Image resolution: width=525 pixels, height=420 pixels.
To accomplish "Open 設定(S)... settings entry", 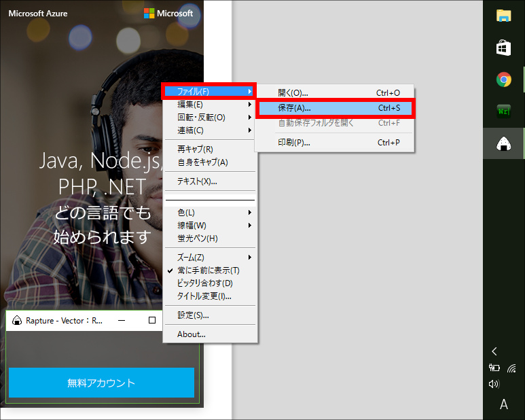I will point(193,315).
